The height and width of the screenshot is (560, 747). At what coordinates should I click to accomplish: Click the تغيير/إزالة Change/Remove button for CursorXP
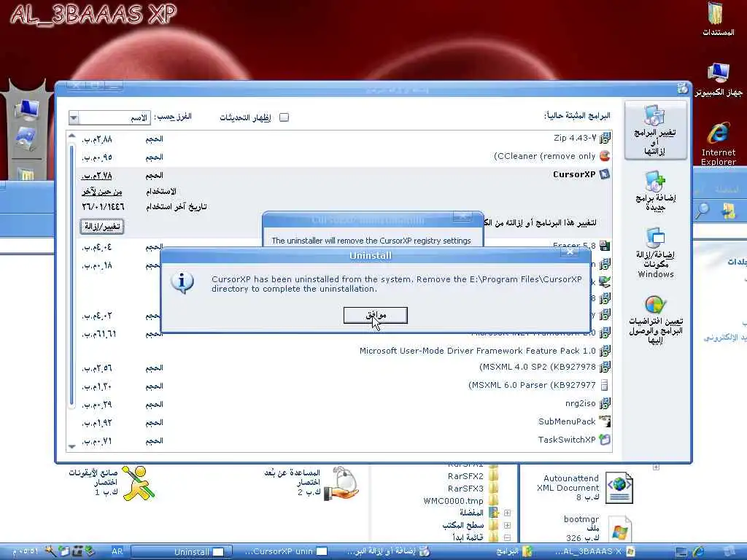tap(102, 226)
